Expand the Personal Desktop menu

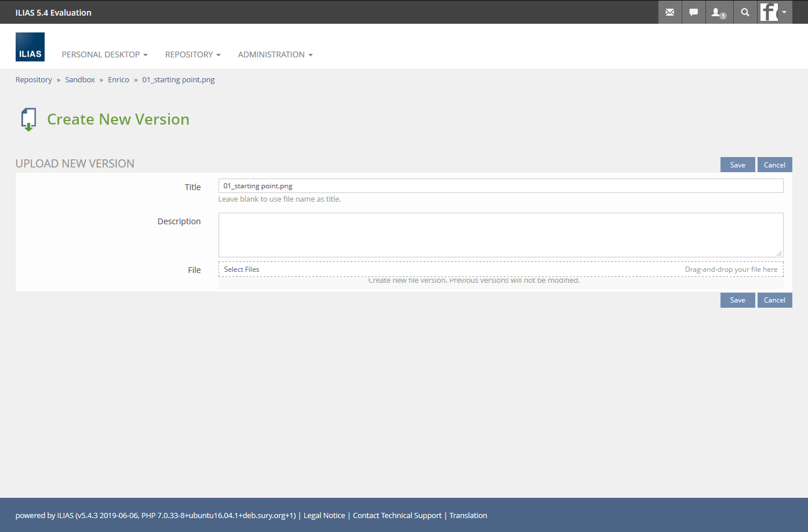click(104, 54)
